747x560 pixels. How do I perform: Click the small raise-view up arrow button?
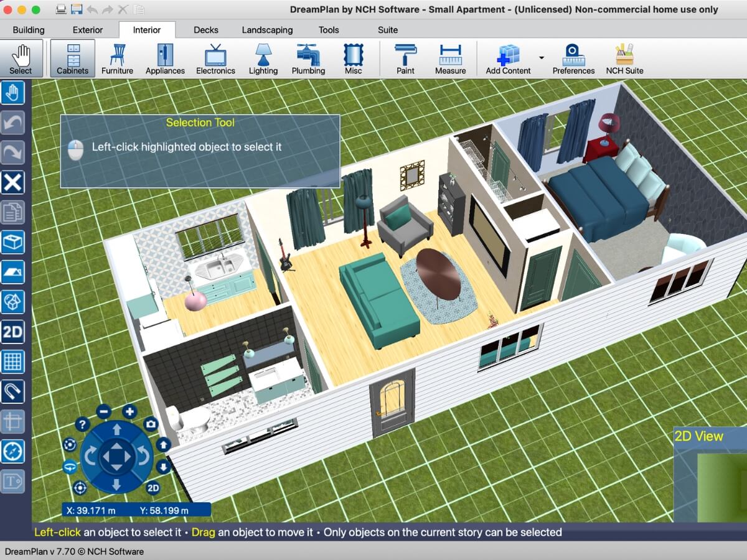[163, 445]
